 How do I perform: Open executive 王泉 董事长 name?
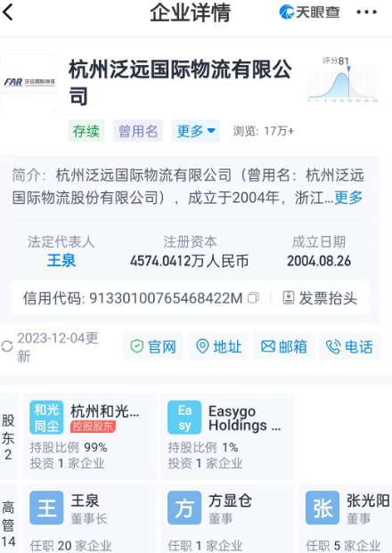pos(85,500)
